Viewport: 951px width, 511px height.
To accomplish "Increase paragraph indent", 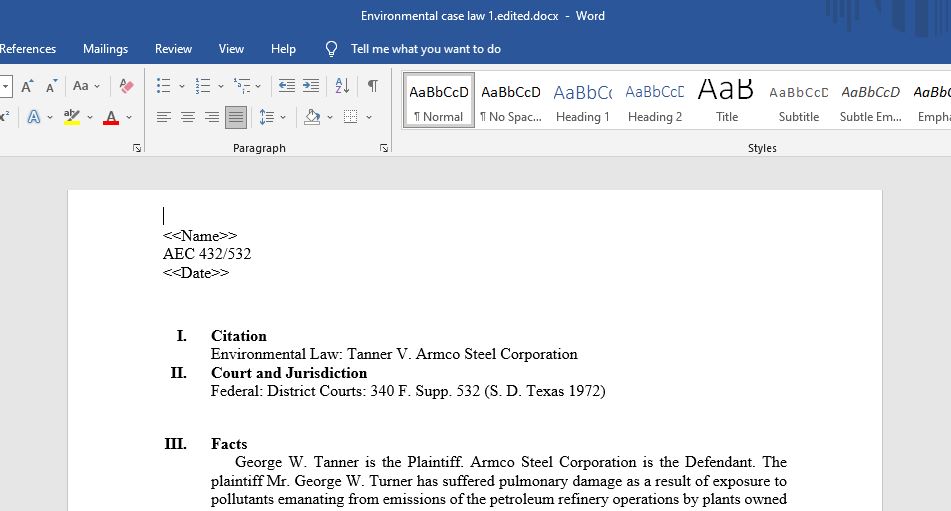I will [311, 86].
